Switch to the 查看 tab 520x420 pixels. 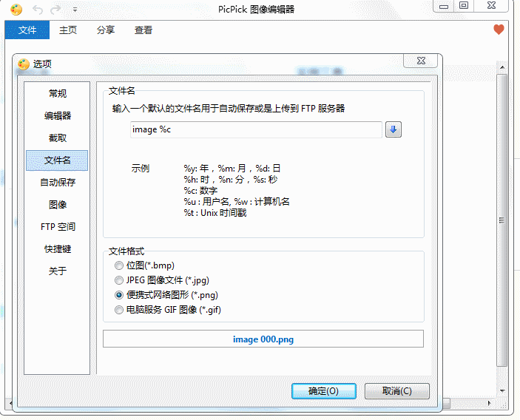(x=143, y=30)
